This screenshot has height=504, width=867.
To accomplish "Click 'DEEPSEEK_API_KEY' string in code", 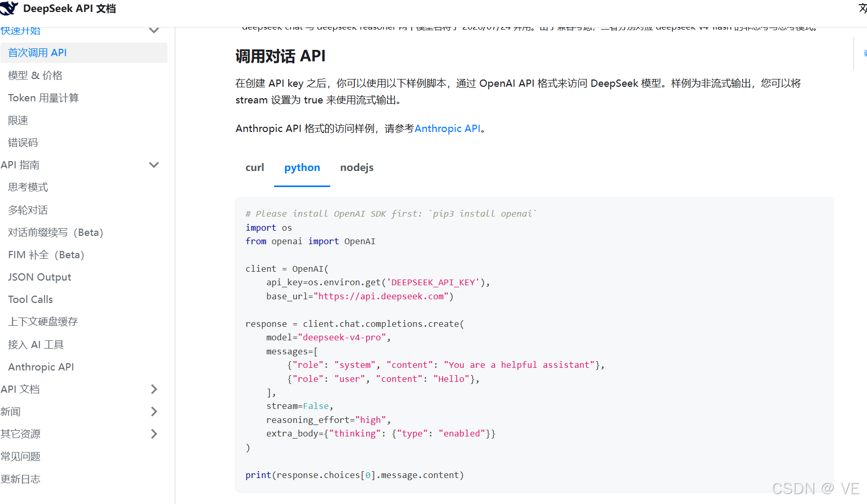I will click(x=433, y=282).
